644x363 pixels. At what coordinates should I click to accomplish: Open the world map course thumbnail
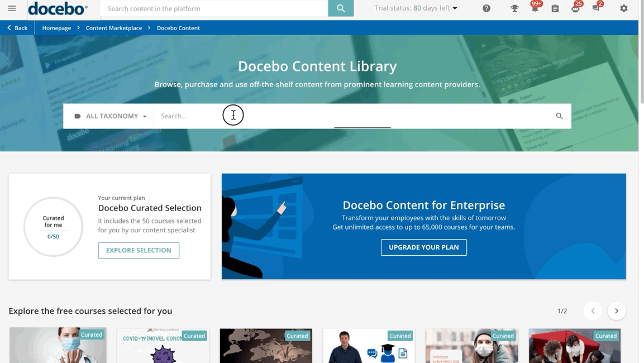pos(266,346)
